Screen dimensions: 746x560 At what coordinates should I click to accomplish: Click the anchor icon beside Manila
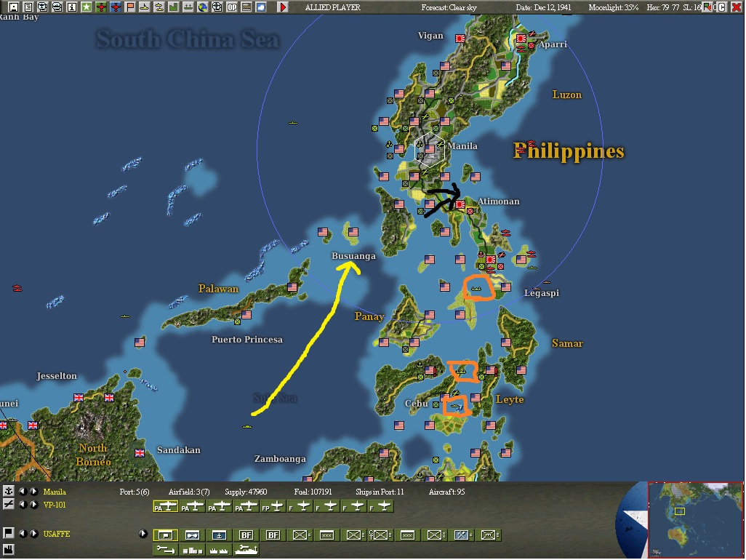(9, 491)
